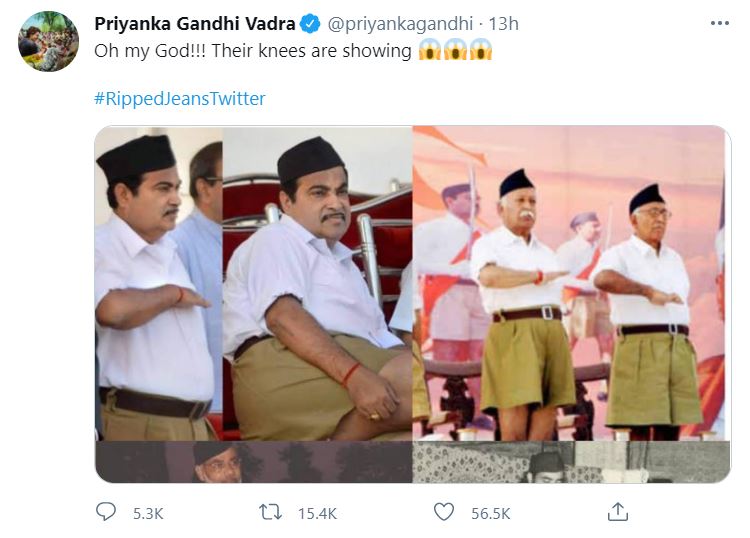Open the top-right photo with saffron flags
Viewport: 750px width, 538px height.
click(570, 283)
